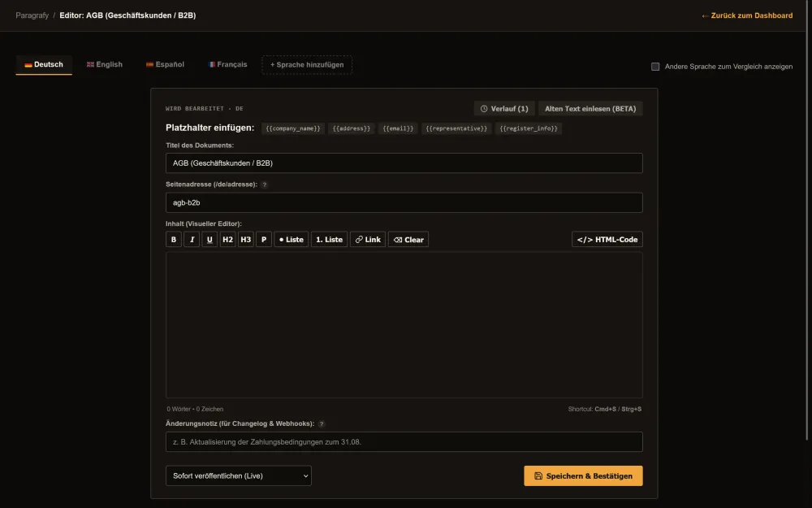Enable Andere Sprache zum Vergleich anzeigen checkbox
812x508 pixels.
pyautogui.click(x=655, y=67)
